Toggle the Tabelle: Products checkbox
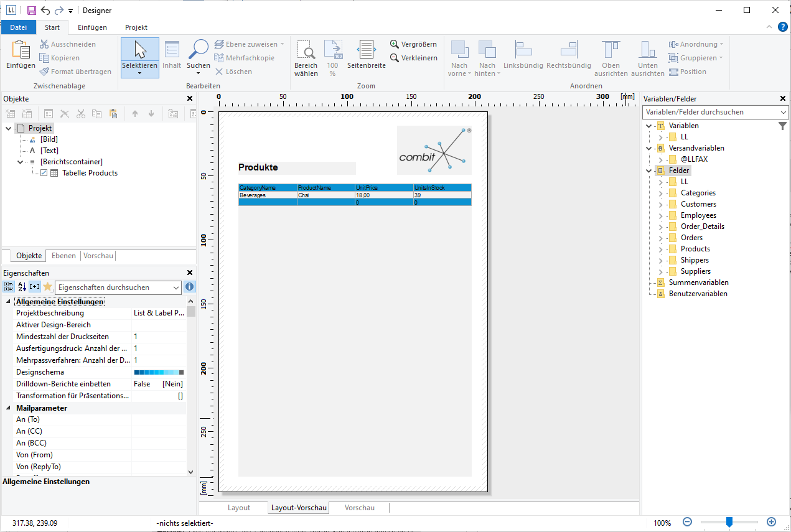 tap(44, 173)
